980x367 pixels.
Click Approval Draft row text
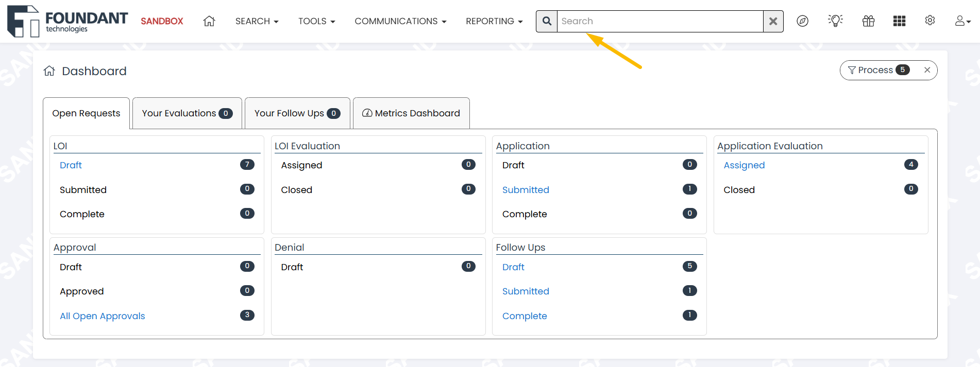tap(71, 267)
